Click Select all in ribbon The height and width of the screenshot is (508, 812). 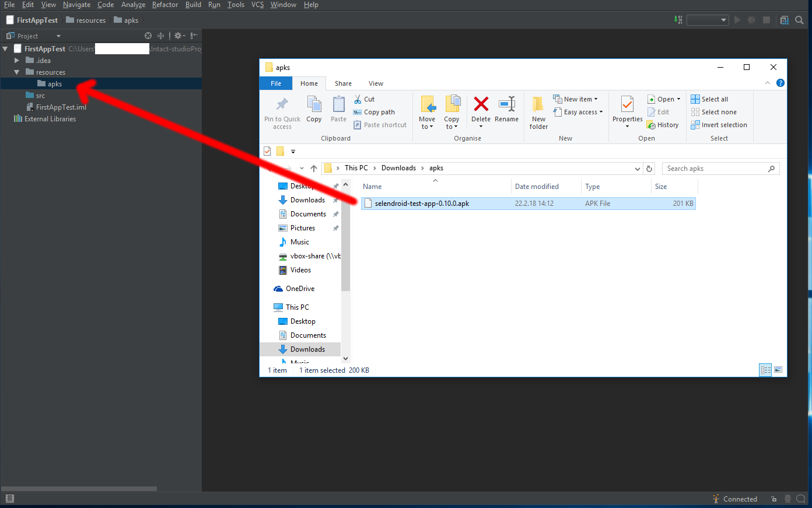[x=709, y=99]
